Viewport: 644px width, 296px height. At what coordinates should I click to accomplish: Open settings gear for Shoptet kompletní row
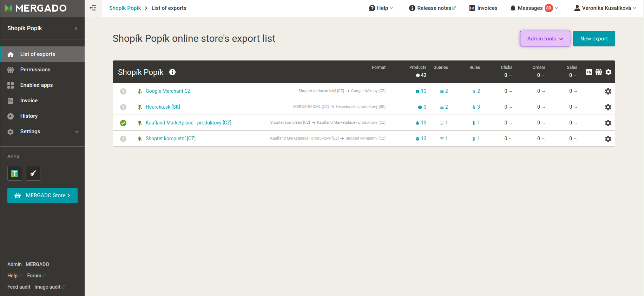pyautogui.click(x=608, y=139)
